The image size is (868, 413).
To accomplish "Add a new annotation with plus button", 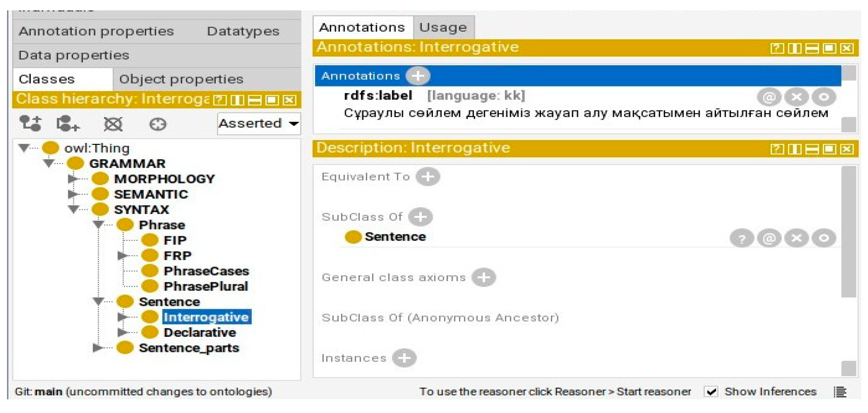I will pos(418,76).
